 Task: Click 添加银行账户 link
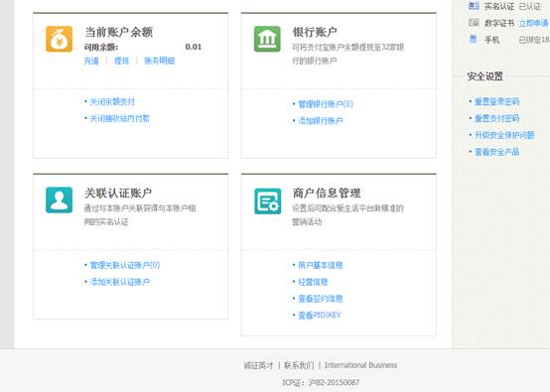(321, 121)
